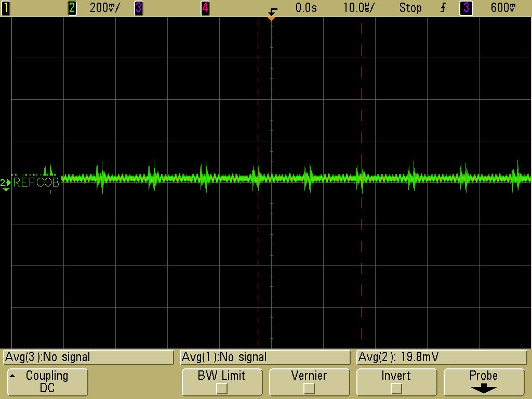Click the trigger point arrow icon above the marker
532x399 pixels.
pos(272,12)
